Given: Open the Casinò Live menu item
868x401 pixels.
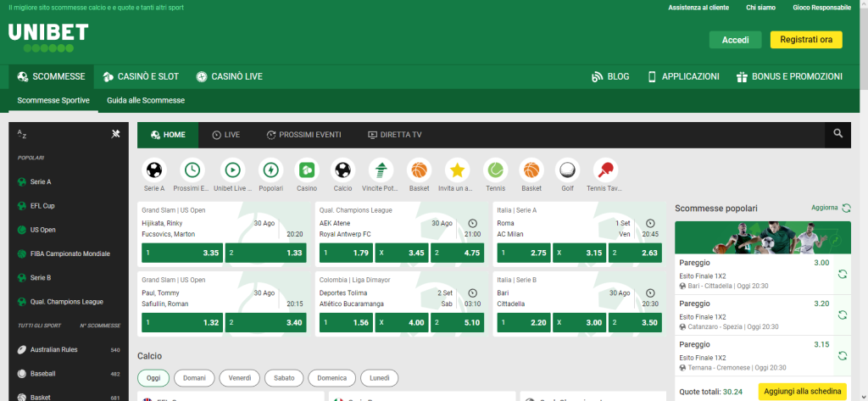Looking at the screenshot, I should click(229, 76).
